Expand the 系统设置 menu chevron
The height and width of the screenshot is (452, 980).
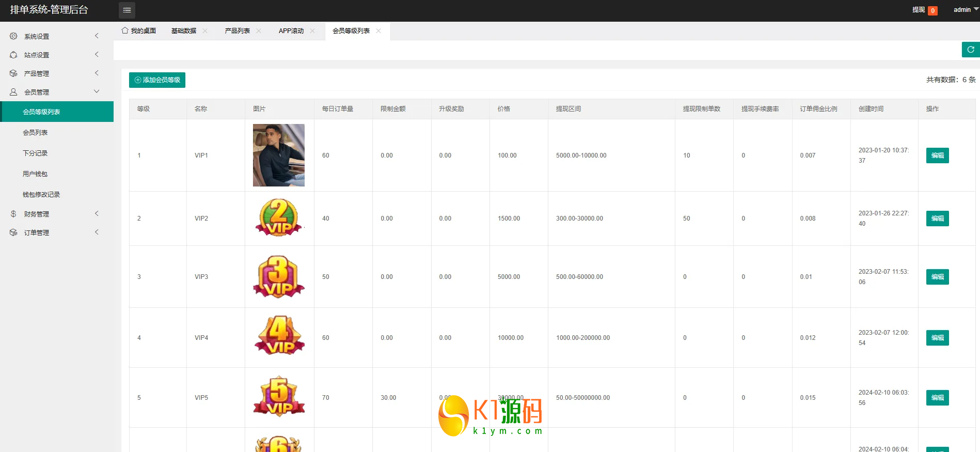tap(97, 36)
